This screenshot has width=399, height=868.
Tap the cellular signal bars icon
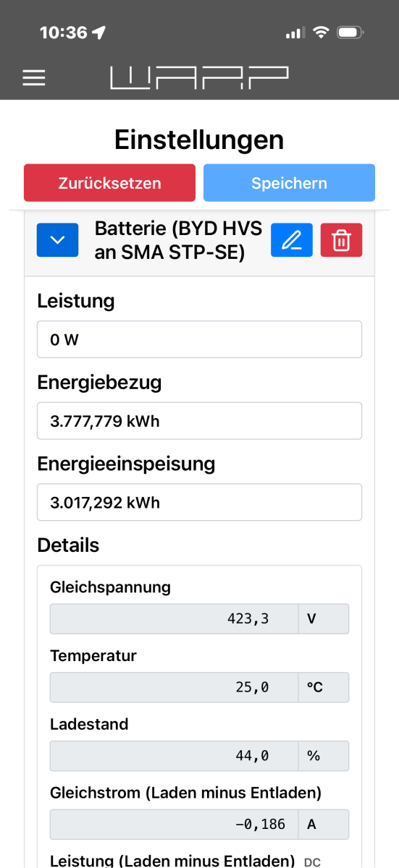[293, 33]
